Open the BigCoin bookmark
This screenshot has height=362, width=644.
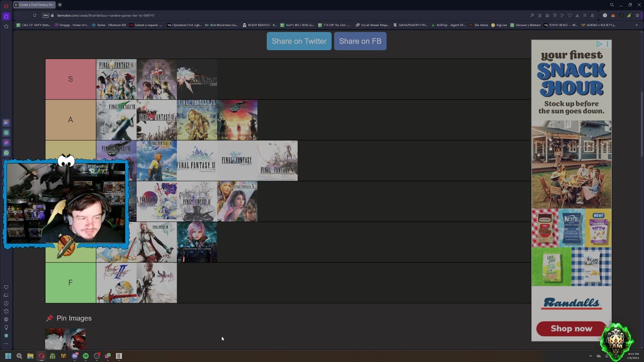[x=500, y=25]
